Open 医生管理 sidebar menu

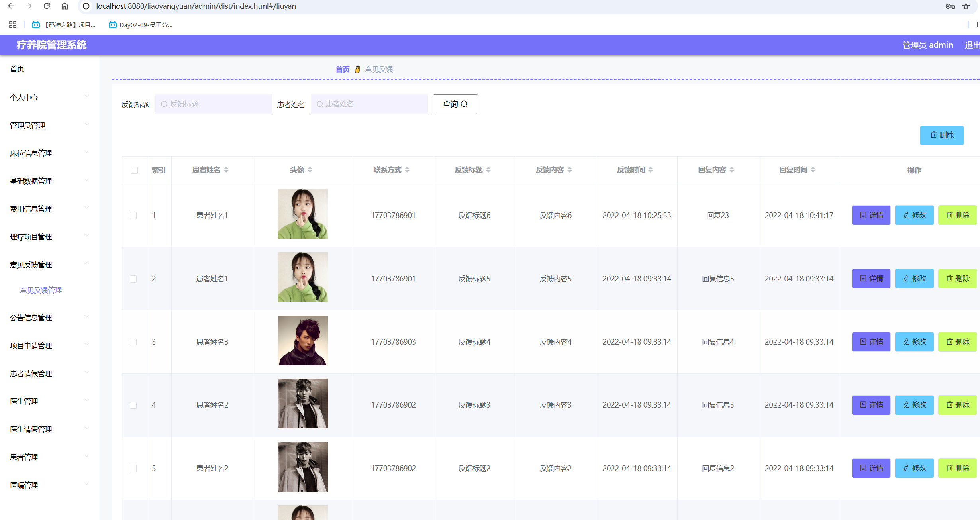pos(50,401)
